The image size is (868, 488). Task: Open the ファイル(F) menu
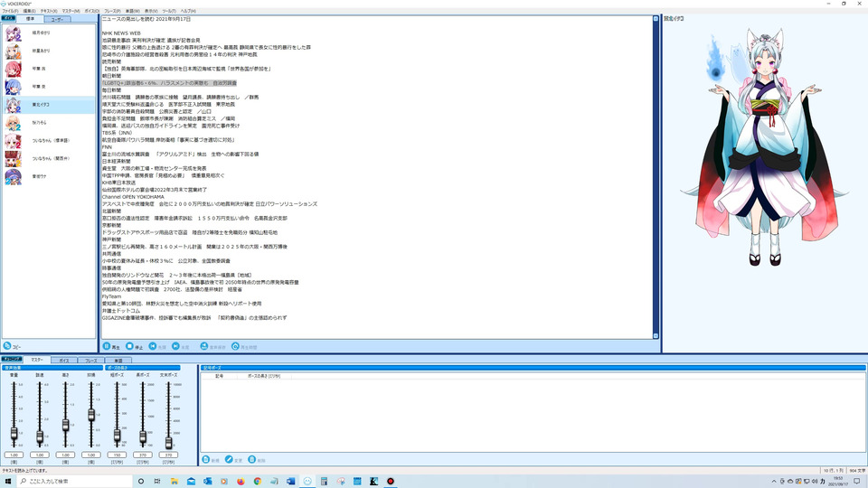coord(10,11)
